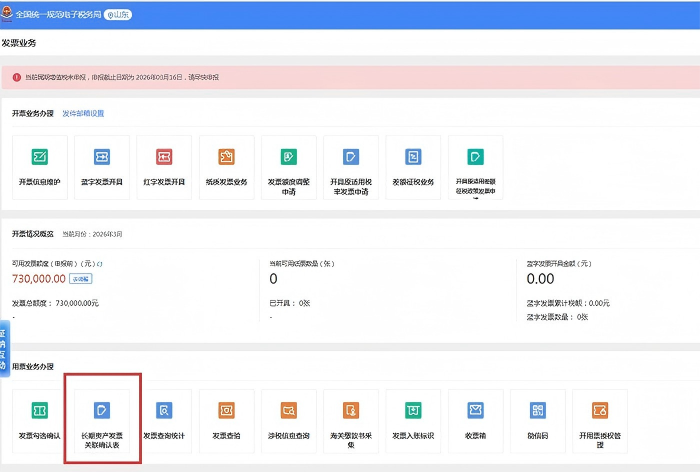700x472 pixels.
Task: Open 海关缴款书采集 tile
Action: [351, 421]
